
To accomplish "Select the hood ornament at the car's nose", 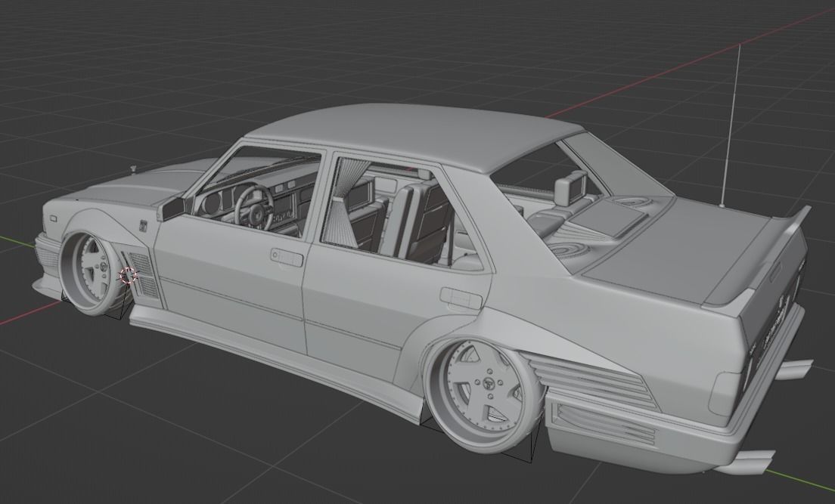I will 132,169.
